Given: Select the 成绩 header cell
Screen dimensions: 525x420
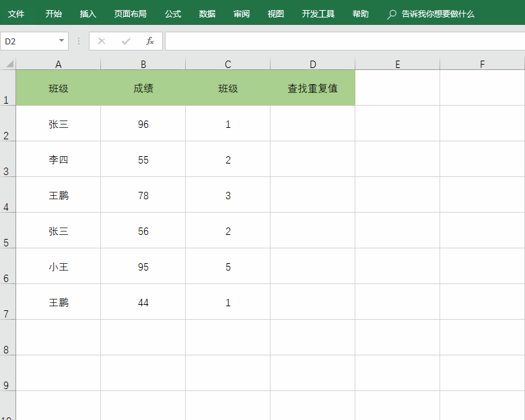Looking at the screenshot, I should pos(143,87).
